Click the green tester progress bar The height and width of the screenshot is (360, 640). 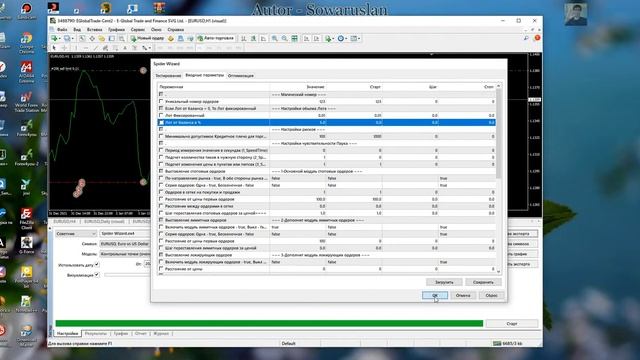tap(269, 323)
